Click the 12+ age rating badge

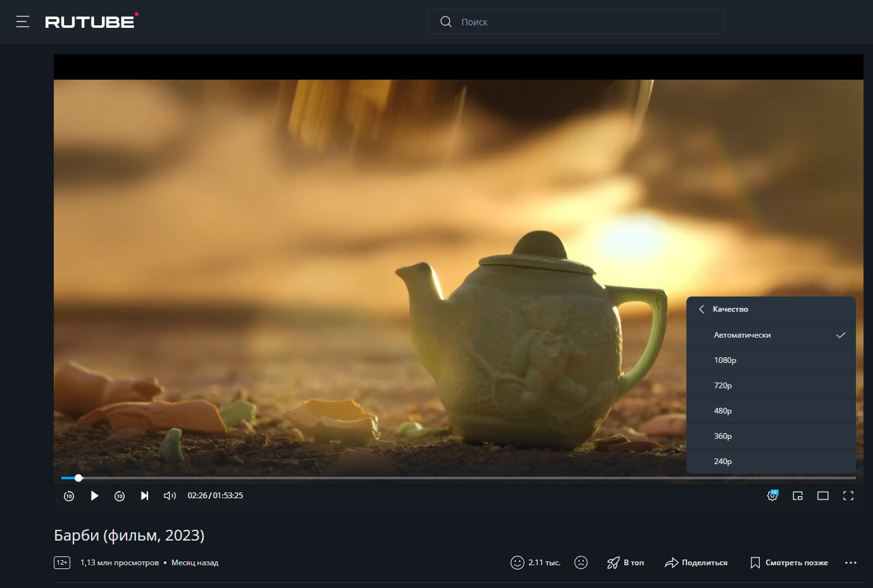click(x=62, y=563)
